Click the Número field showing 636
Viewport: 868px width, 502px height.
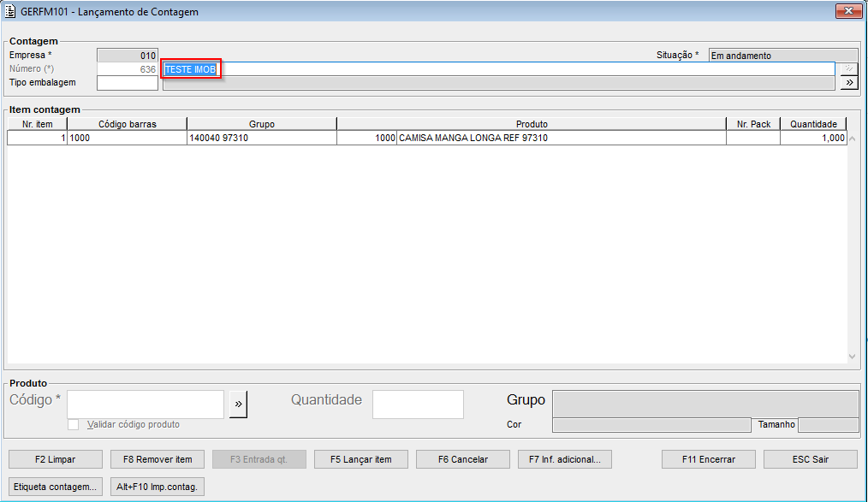pos(128,69)
